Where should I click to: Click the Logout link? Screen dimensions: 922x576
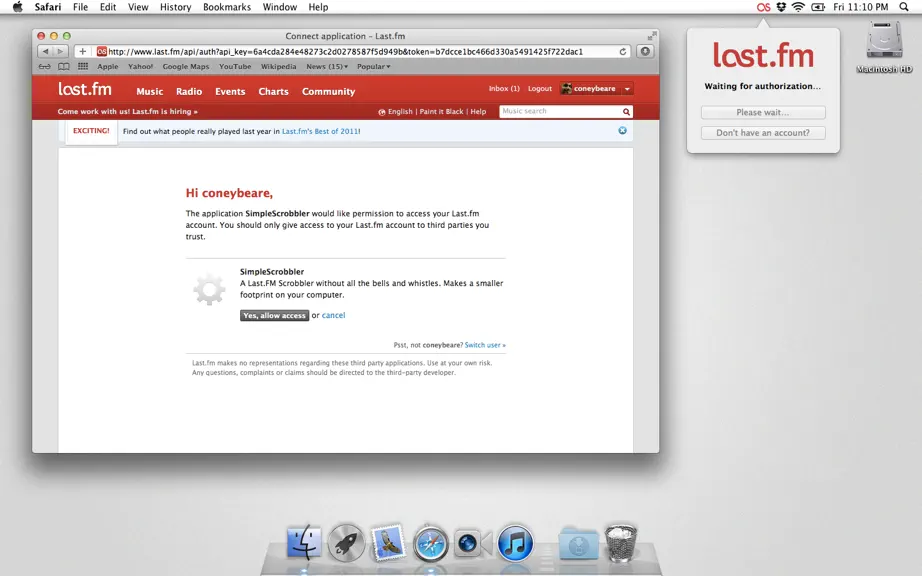click(x=540, y=89)
